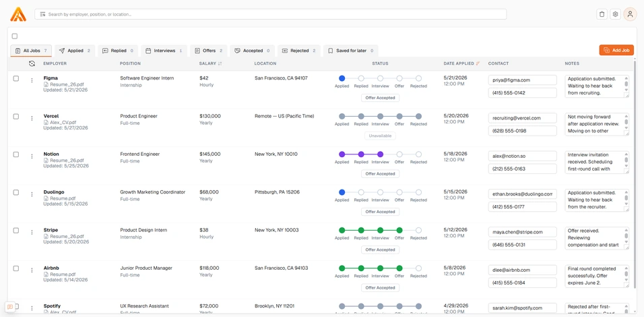
Task: Set Stripe status to Rejected
Action: coord(418,230)
